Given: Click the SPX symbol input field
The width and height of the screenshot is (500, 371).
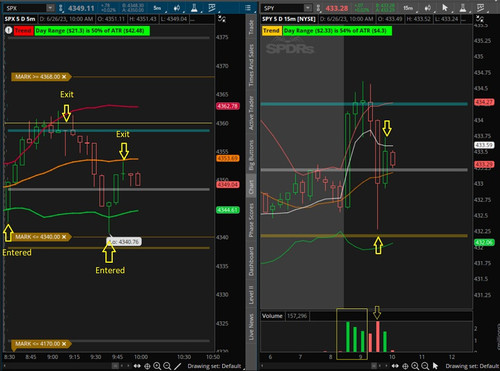Looking at the screenshot, I should click(25, 8).
